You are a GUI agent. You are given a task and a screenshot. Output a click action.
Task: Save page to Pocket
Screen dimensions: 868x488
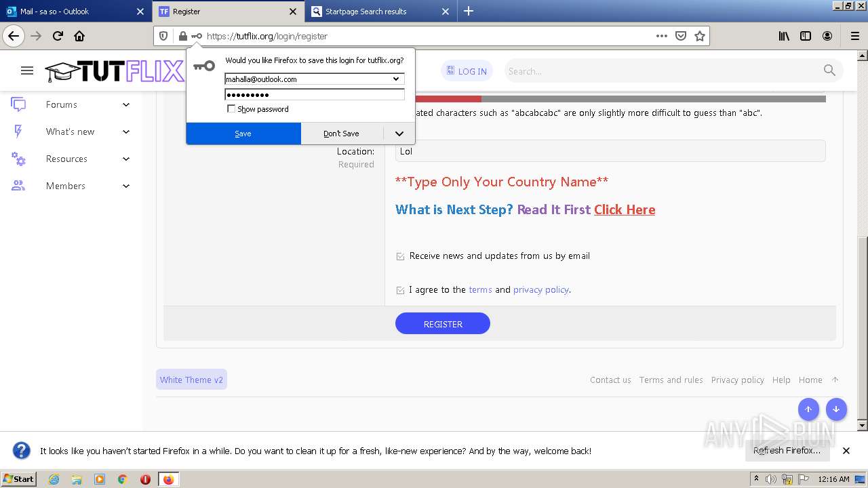(681, 36)
